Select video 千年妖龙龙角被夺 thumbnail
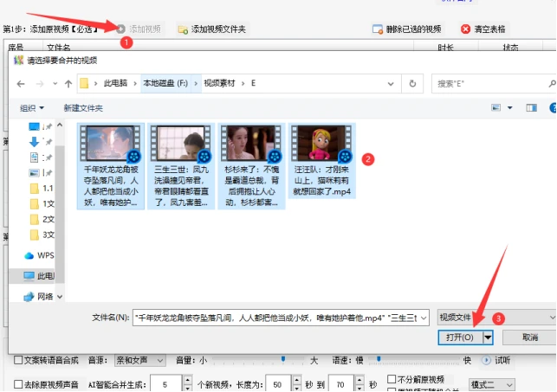Viewport: 557px width, 392px height. pos(111,166)
